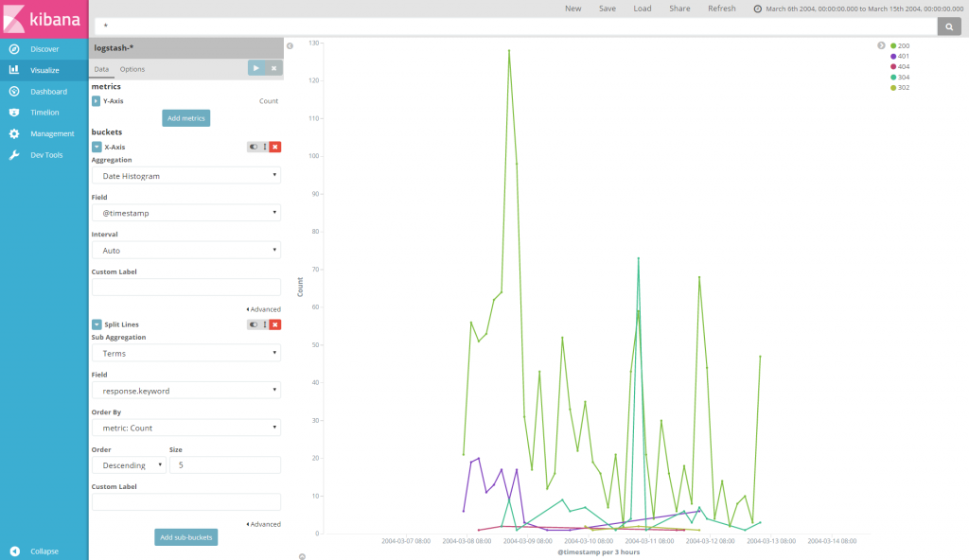The height and width of the screenshot is (560, 969).
Task: Click the Add sub-buckets button
Action: pos(186,537)
